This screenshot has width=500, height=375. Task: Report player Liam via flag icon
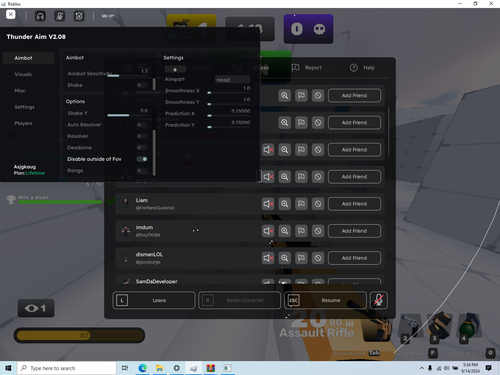[x=301, y=204]
